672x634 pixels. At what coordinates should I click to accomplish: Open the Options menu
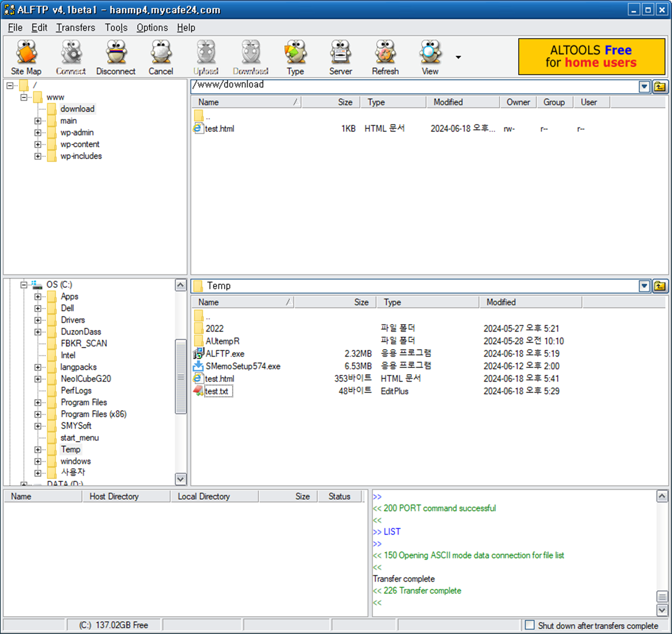[x=152, y=27]
